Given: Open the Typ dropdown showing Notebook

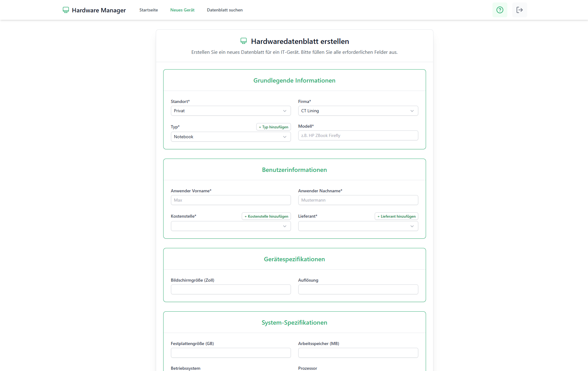Looking at the screenshot, I should (231, 137).
